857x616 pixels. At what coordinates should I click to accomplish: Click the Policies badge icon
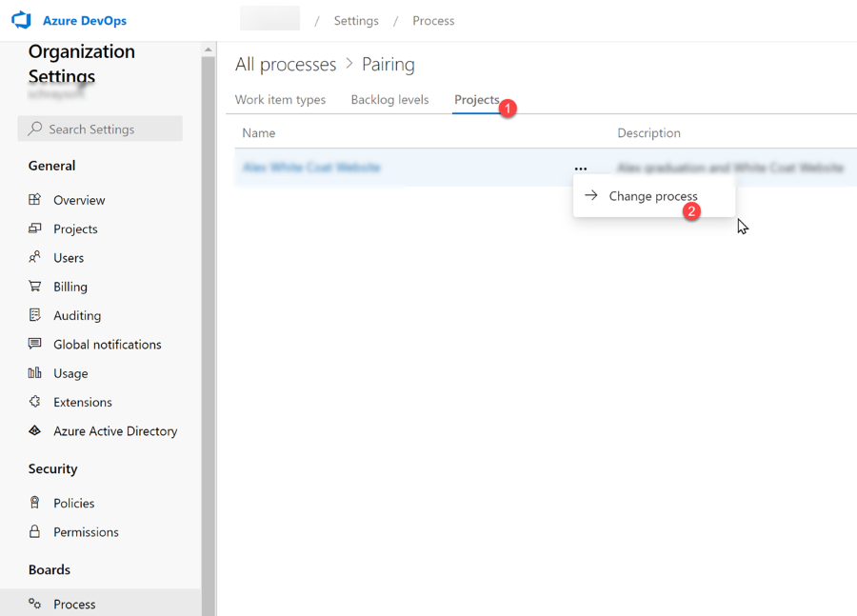pos(34,503)
